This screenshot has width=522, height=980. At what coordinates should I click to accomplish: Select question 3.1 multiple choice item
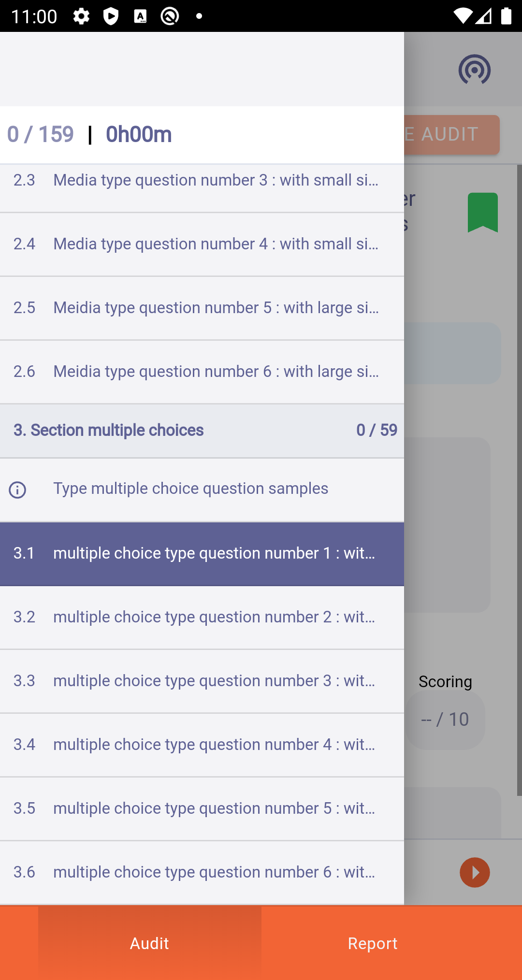point(202,554)
